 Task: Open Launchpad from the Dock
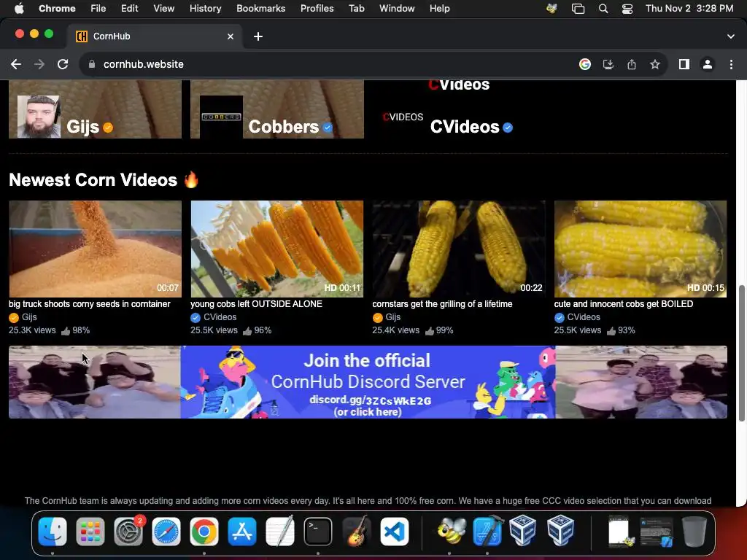[90, 531]
